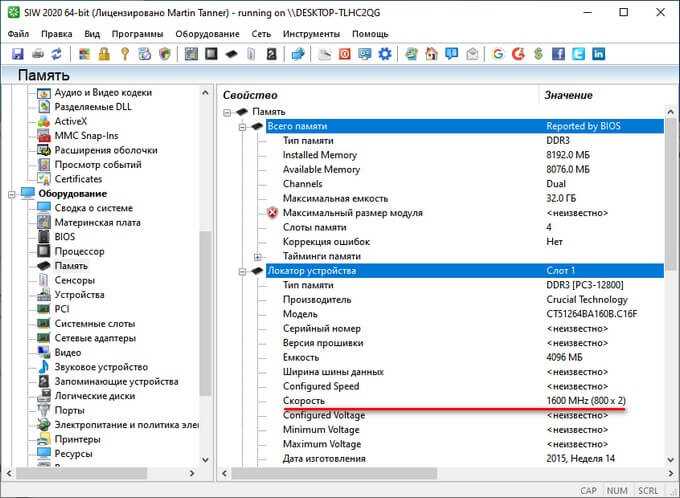Select Порты in the tree

pyautogui.click(x=69, y=410)
